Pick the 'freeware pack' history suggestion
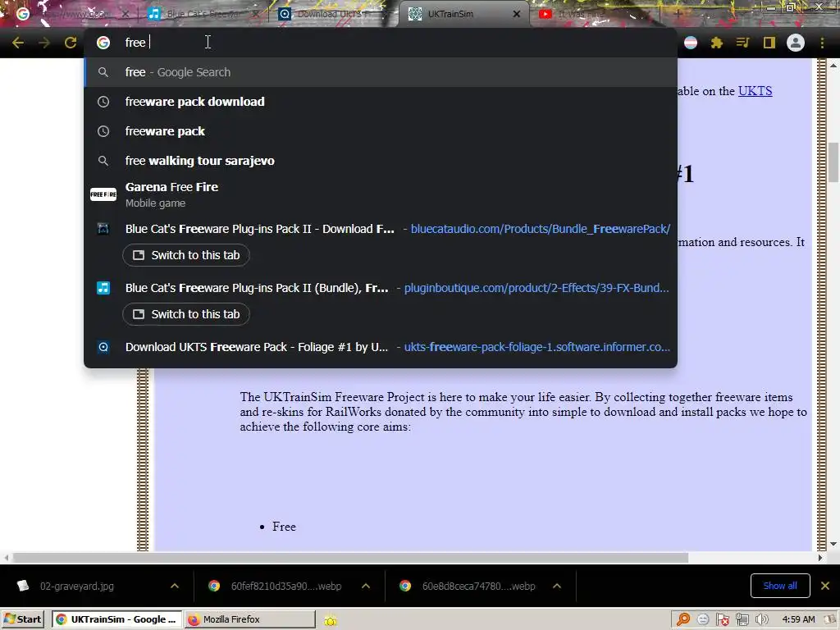 click(x=381, y=131)
